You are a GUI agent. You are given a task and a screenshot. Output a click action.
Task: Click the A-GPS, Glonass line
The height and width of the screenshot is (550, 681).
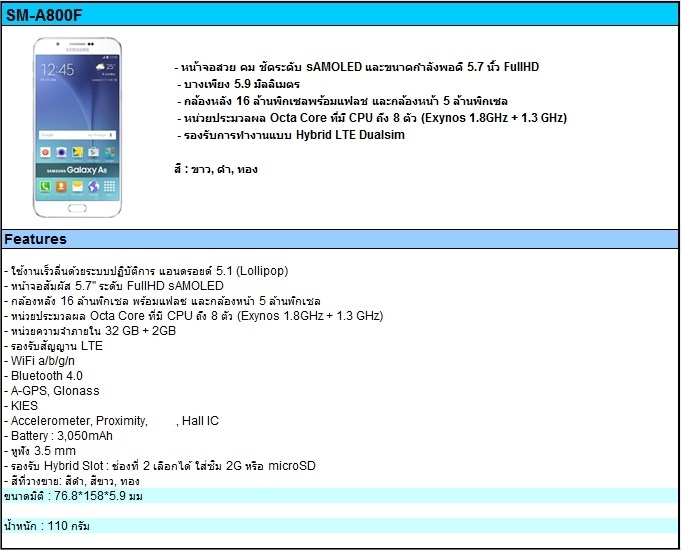(52, 391)
